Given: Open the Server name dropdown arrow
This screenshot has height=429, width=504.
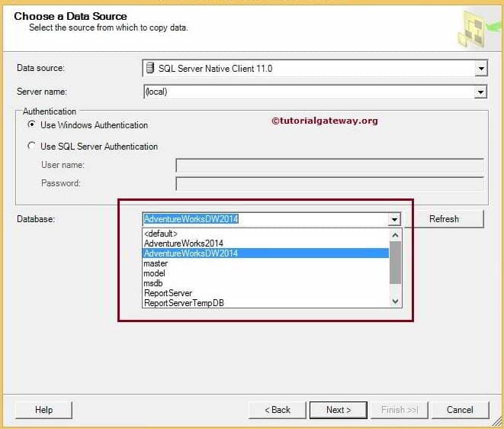Looking at the screenshot, I should click(480, 92).
